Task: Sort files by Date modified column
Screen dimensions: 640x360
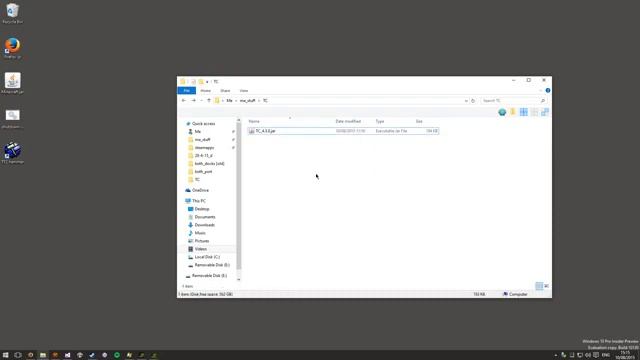Action: click(348, 121)
